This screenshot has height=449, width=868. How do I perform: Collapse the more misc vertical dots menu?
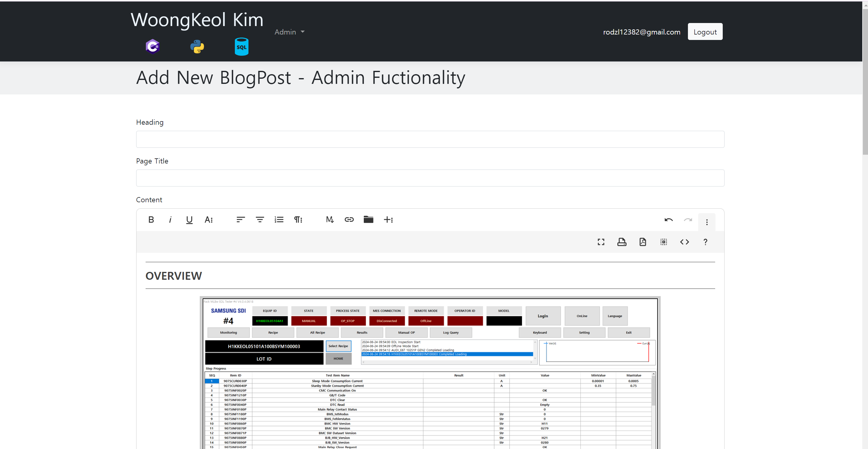(x=707, y=222)
